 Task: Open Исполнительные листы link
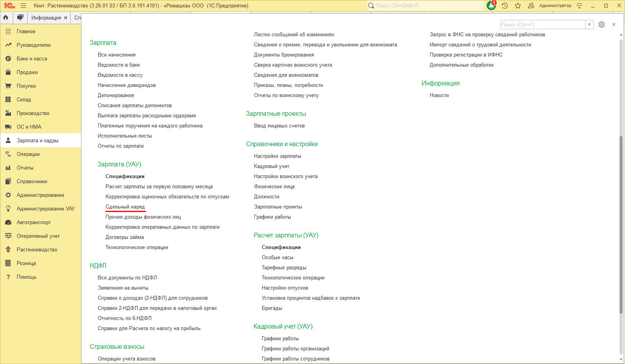click(125, 136)
